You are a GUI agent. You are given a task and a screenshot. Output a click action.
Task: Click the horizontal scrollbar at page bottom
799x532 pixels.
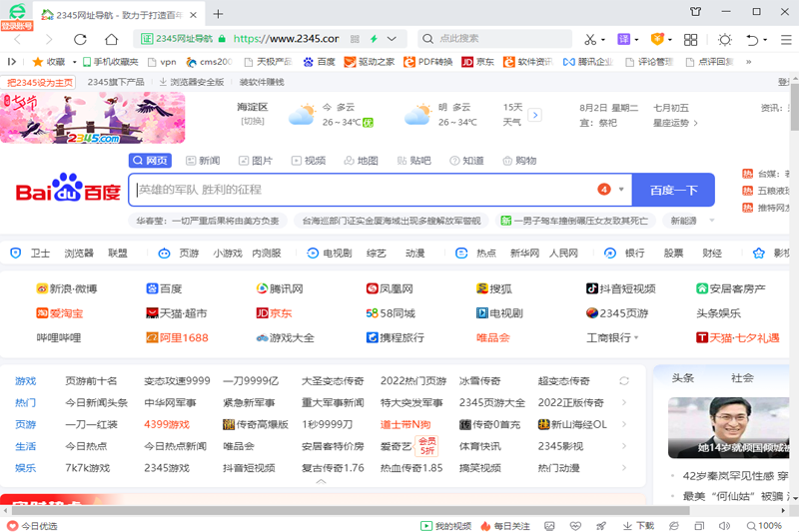click(352, 510)
